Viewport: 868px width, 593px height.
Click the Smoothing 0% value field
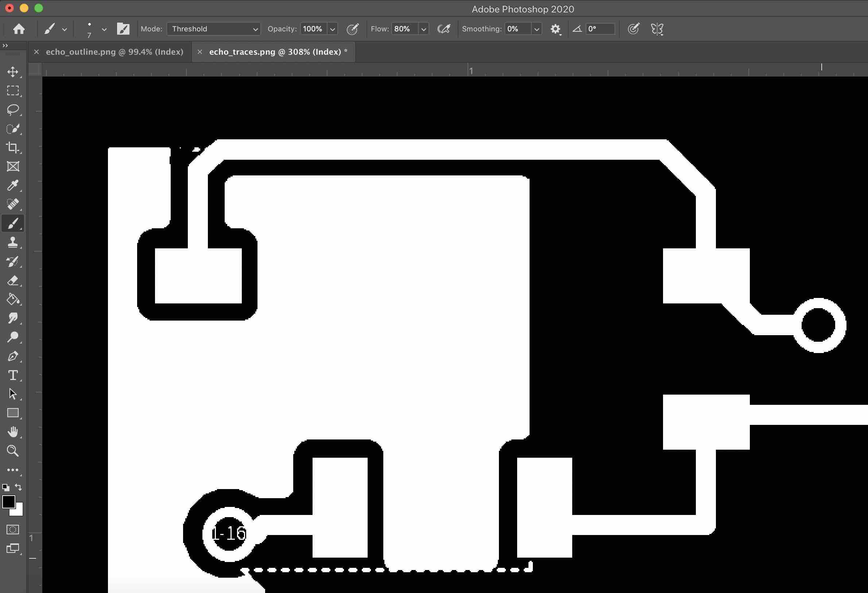point(518,29)
